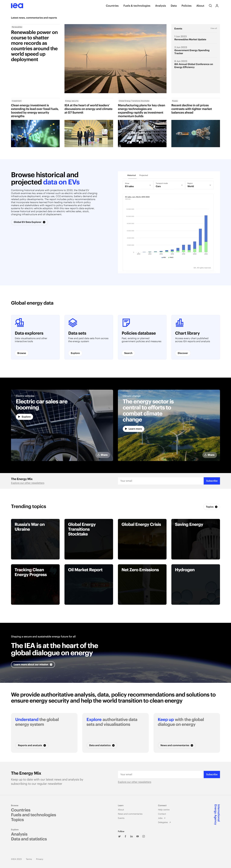Open the Transport mode Cars dropdown
Screen dimensions: 231x868
click(x=169, y=185)
